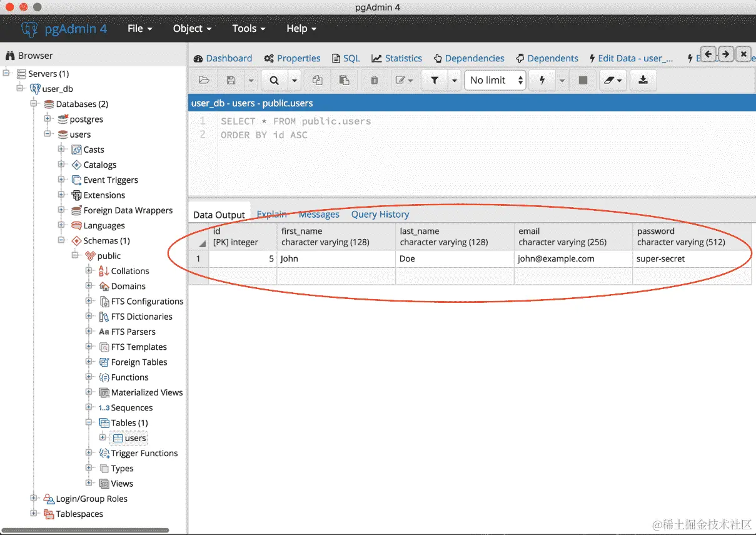Open the Object menu
Image resolution: width=756 pixels, height=535 pixels.
tap(192, 29)
